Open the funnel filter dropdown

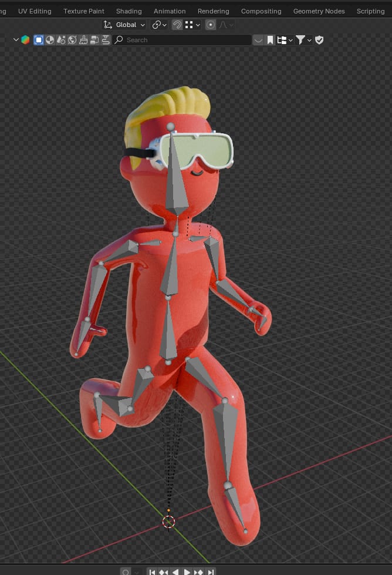pos(303,39)
